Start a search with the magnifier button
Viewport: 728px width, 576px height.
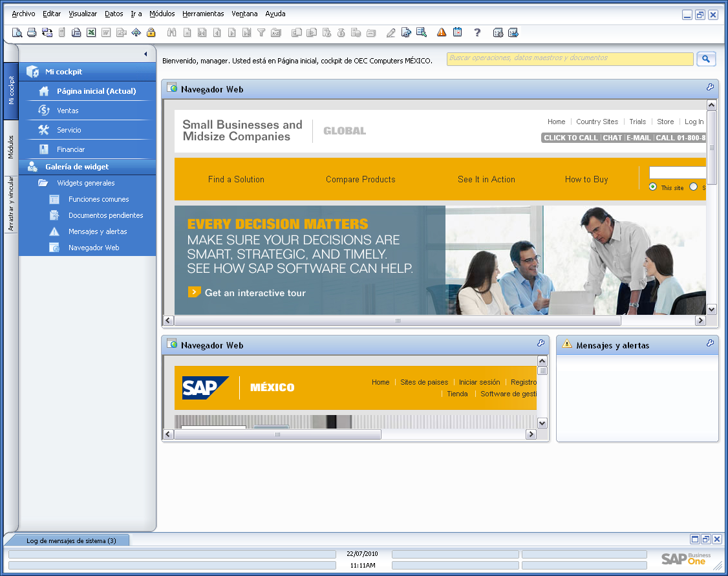pyautogui.click(x=706, y=59)
